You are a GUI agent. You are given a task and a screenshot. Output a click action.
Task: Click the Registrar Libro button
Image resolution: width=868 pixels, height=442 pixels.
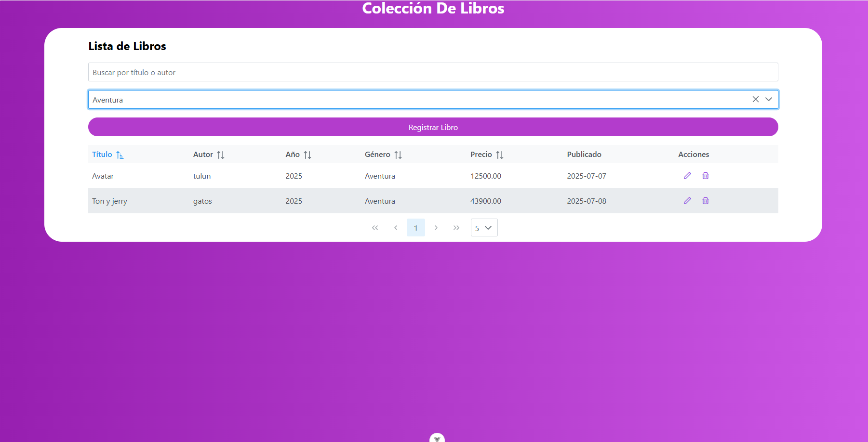click(433, 127)
